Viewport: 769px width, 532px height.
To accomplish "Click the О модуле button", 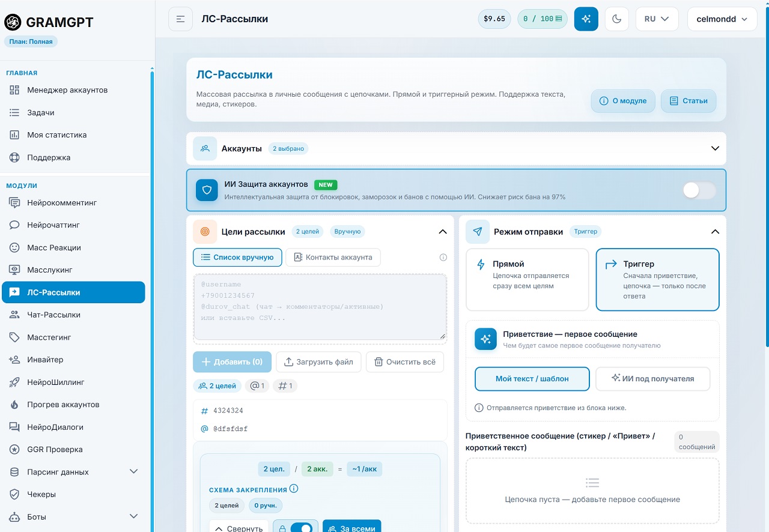I will (x=623, y=101).
